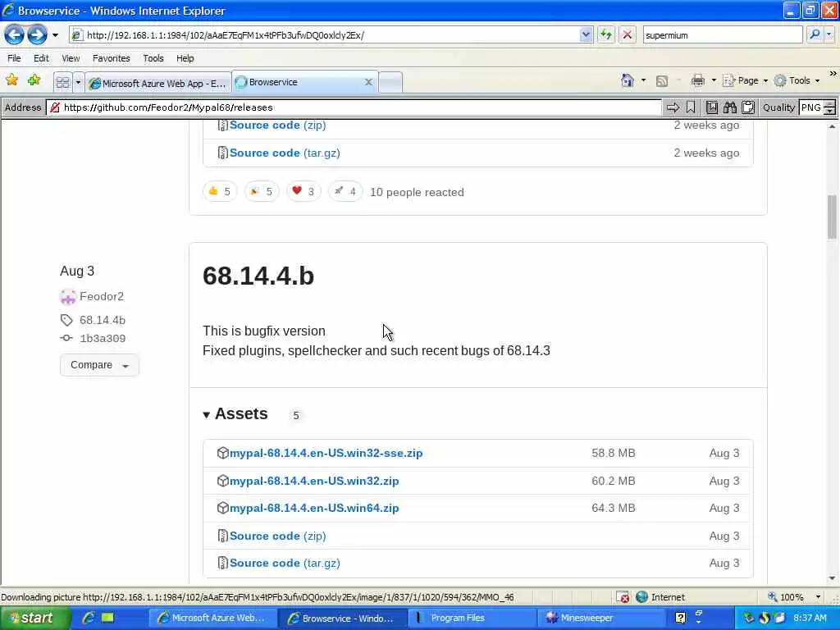
Task: Switch to Program Files in taskbar
Action: click(x=472, y=618)
